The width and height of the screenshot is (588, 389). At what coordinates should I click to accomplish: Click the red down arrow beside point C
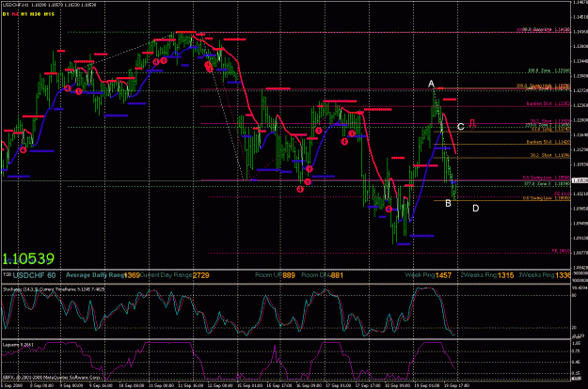click(472, 124)
